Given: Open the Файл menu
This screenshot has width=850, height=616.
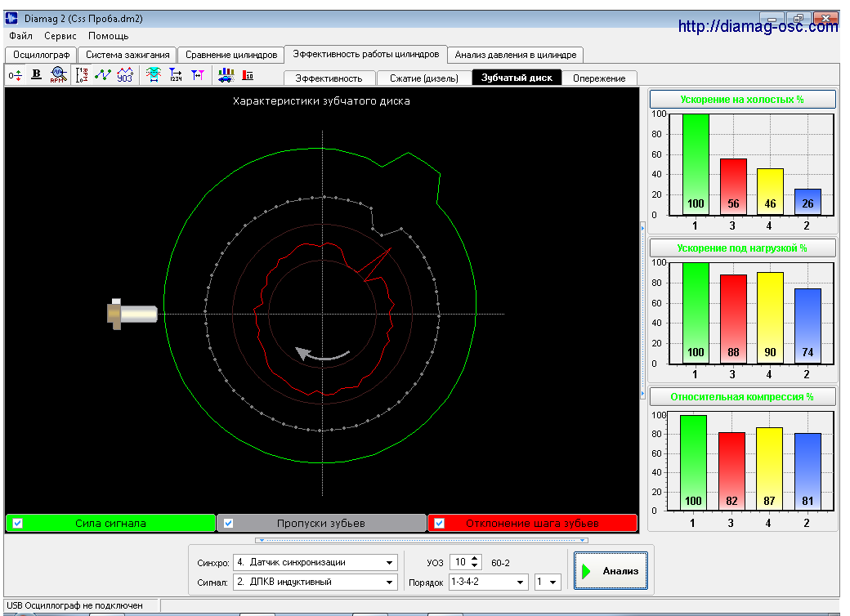Looking at the screenshot, I should tap(20, 36).
